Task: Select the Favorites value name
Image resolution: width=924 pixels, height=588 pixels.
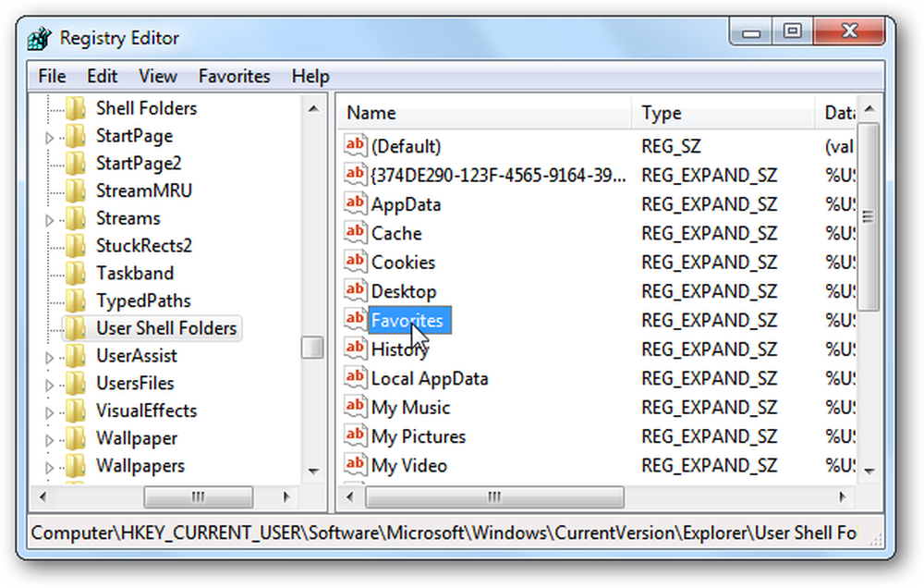Action: tap(409, 320)
